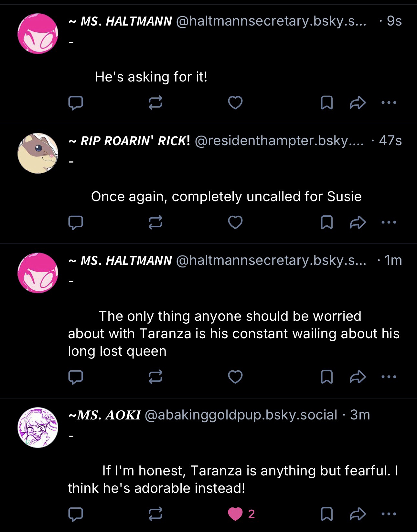Open Rip Roarin' Rick's hamster avatar
Viewport: 417px width, 532px height.
point(38,153)
